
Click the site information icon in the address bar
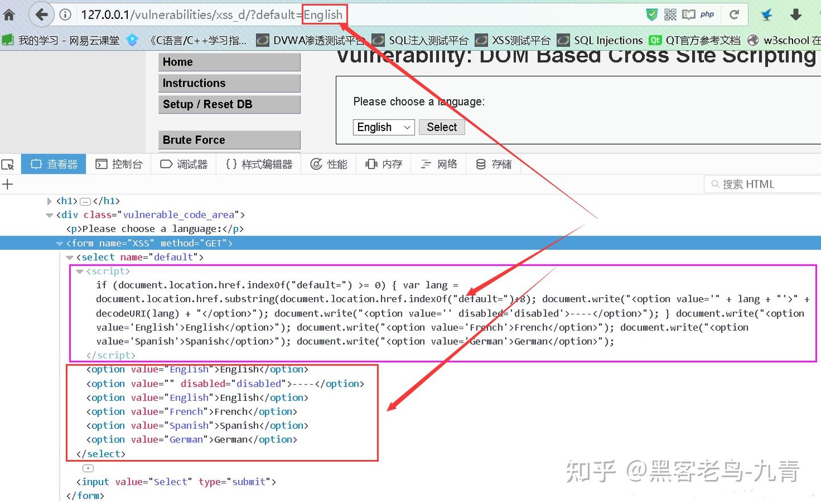point(66,15)
